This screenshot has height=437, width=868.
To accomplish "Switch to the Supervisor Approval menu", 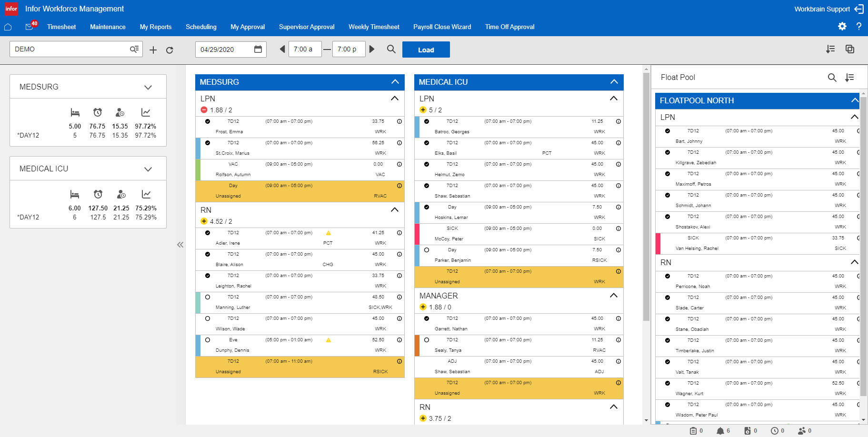I will point(307,27).
